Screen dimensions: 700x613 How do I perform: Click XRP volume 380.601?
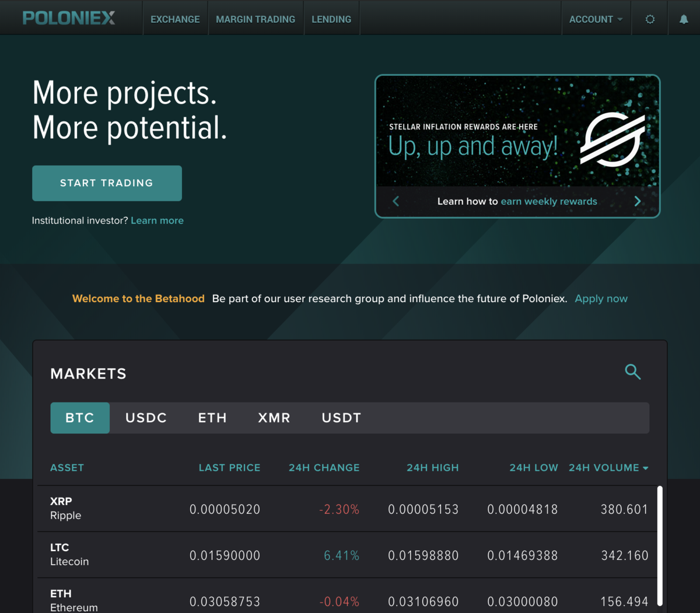click(625, 509)
